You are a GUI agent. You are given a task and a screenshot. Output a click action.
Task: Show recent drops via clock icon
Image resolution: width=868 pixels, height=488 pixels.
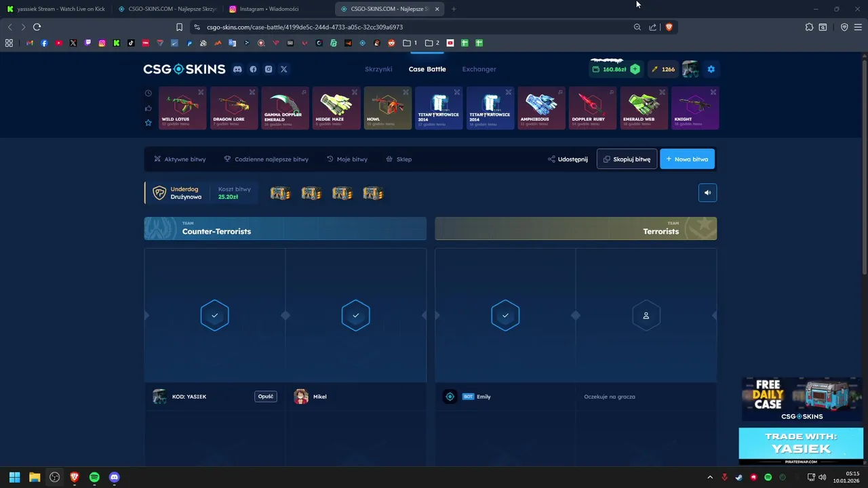tap(149, 93)
